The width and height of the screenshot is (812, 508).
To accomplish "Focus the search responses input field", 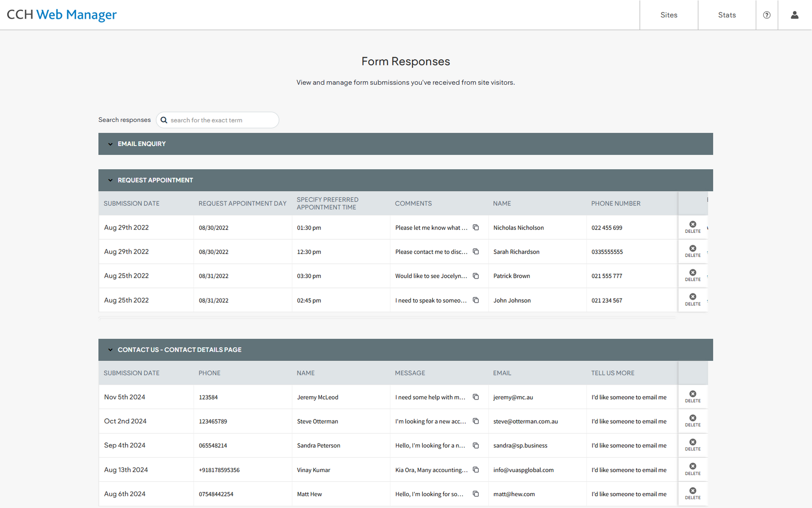I will coord(217,120).
